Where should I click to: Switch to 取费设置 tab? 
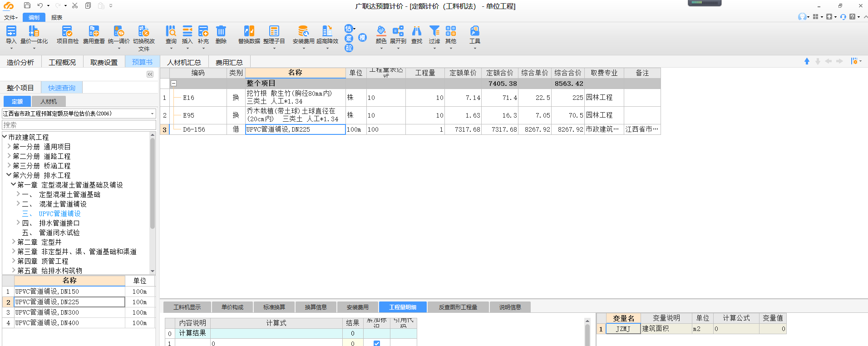(104, 62)
